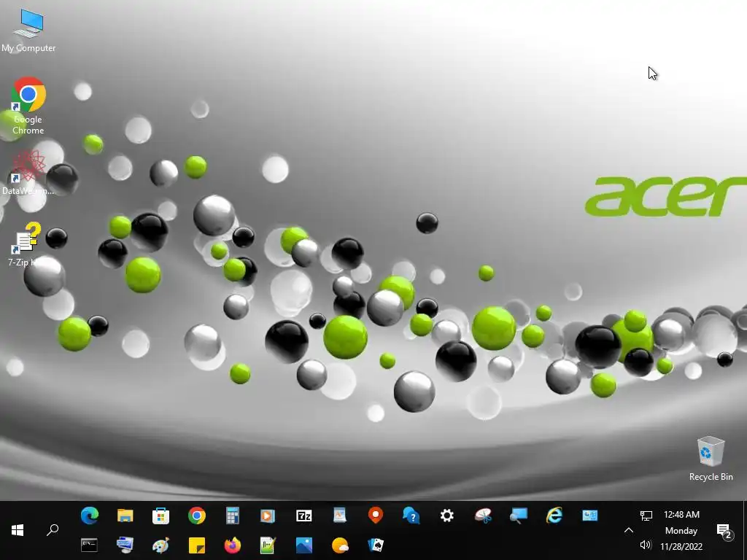747x560 pixels.
Task: Open the Windows Start menu
Action: (18, 530)
